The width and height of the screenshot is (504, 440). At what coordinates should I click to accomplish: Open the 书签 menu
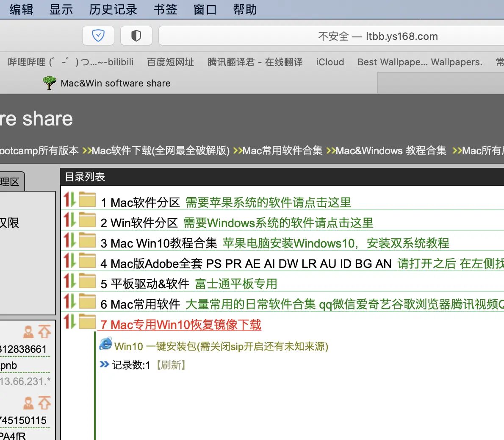(x=165, y=9)
